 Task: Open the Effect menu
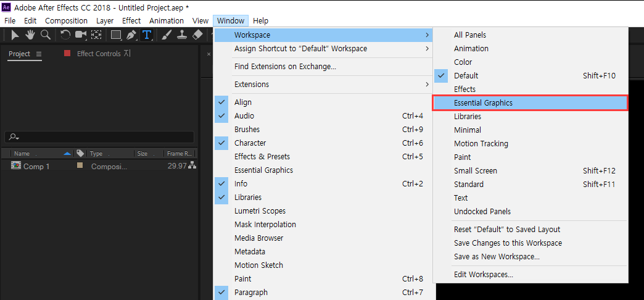(x=131, y=20)
